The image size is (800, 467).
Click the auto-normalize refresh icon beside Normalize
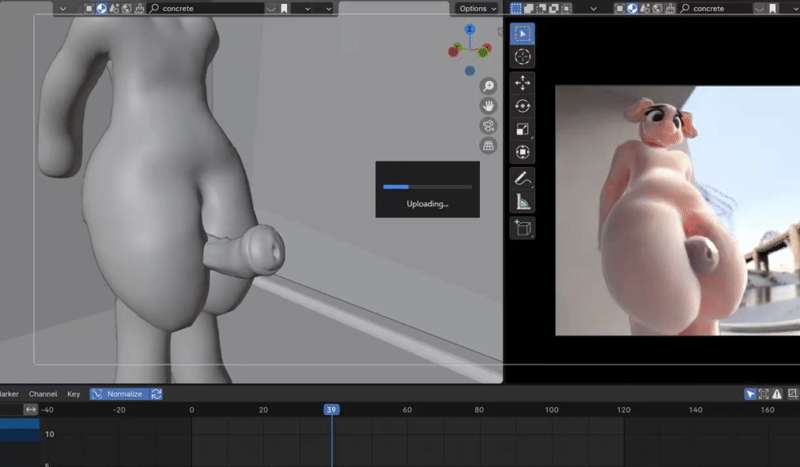pyautogui.click(x=156, y=394)
